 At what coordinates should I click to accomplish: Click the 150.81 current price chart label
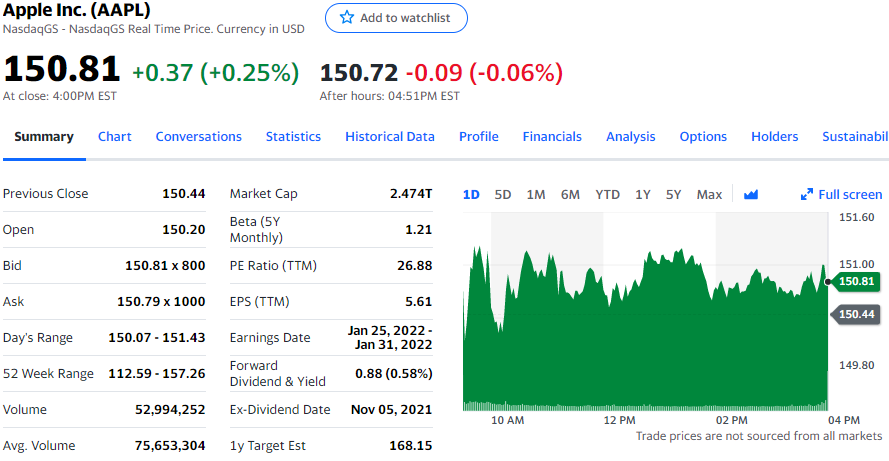point(856,281)
